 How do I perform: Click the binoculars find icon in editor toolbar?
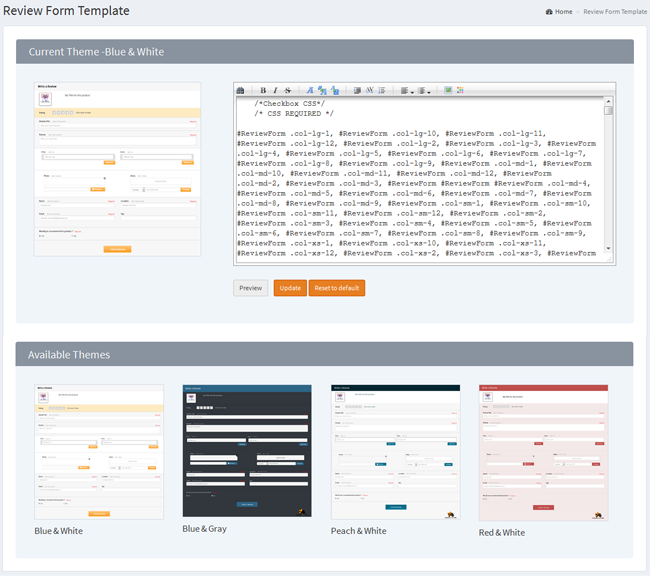coord(240,90)
